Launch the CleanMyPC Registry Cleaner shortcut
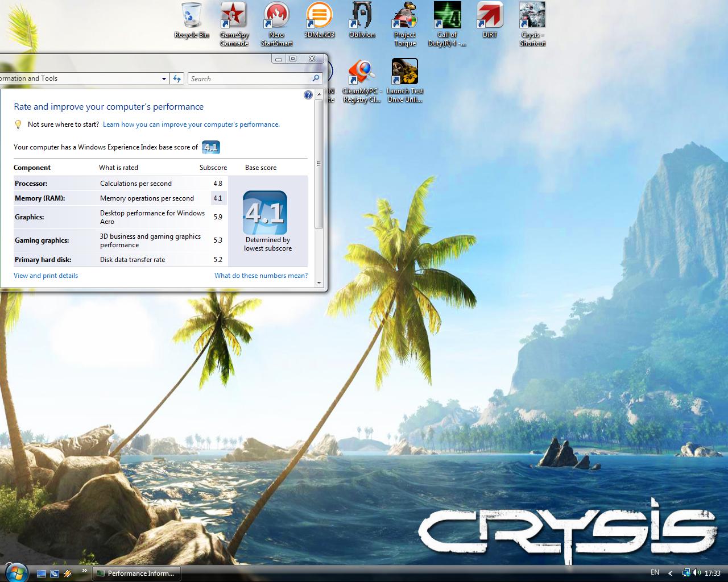 (x=362, y=81)
